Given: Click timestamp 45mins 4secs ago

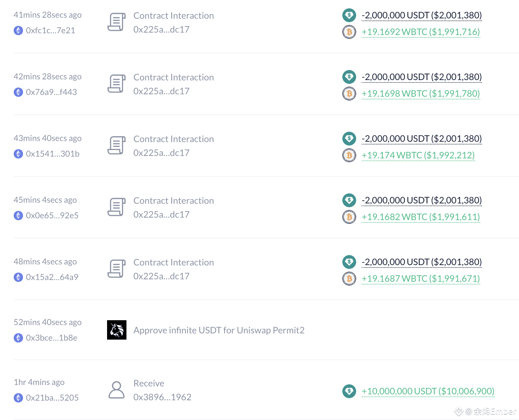Looking at the screenshot, I should [45, 200].
